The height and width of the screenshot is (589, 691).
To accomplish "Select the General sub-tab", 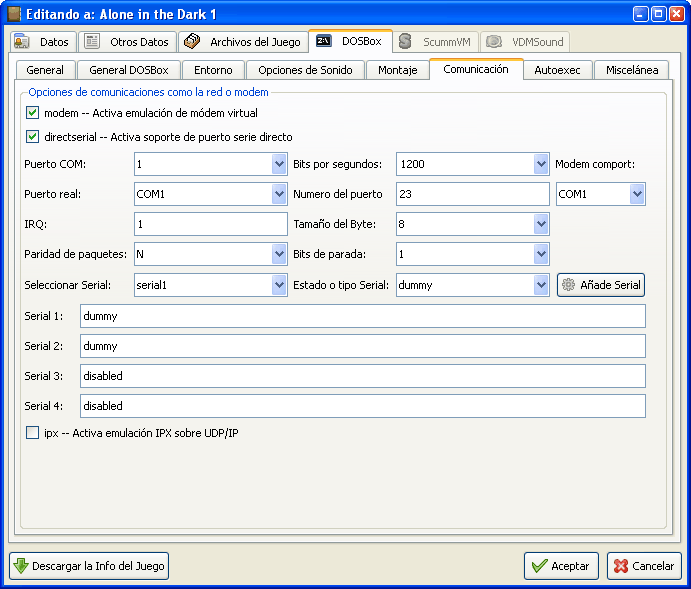I will tap(45, 70).
